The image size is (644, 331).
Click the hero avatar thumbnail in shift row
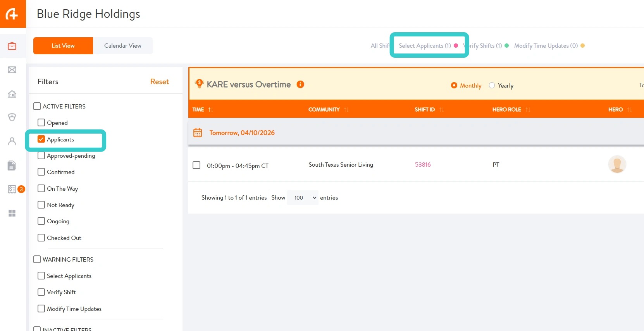click(617, 164)
